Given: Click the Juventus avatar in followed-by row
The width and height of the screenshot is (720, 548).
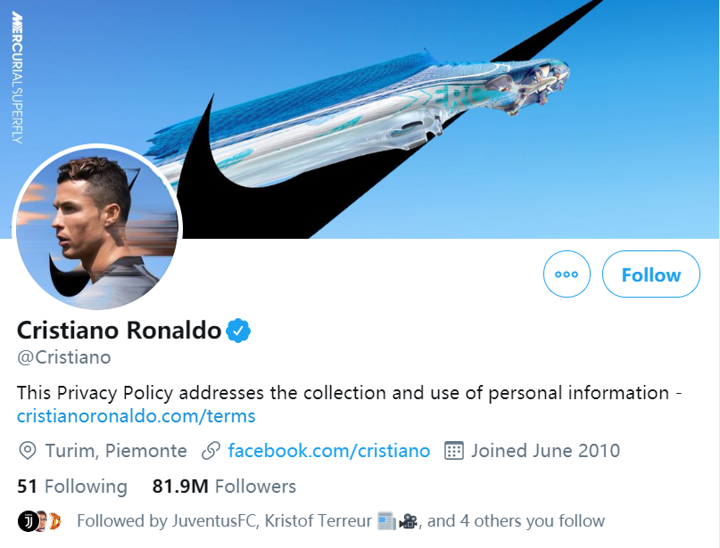Looking at the screenshot, I should [26, 521].
